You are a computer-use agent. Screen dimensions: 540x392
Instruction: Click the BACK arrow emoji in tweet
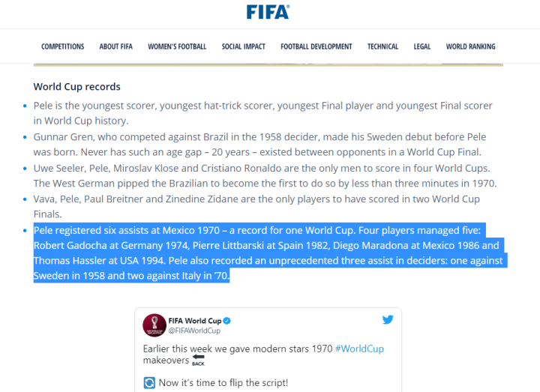198,360
